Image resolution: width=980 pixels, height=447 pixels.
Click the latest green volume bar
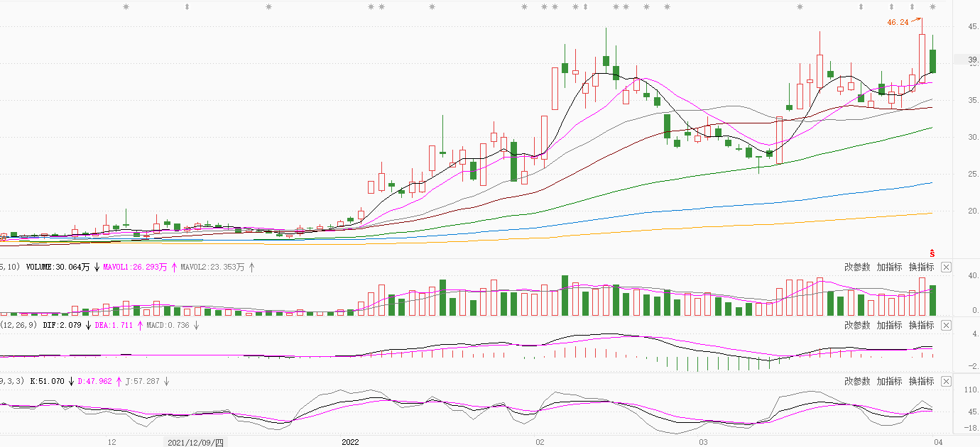(x=932, y=301)
